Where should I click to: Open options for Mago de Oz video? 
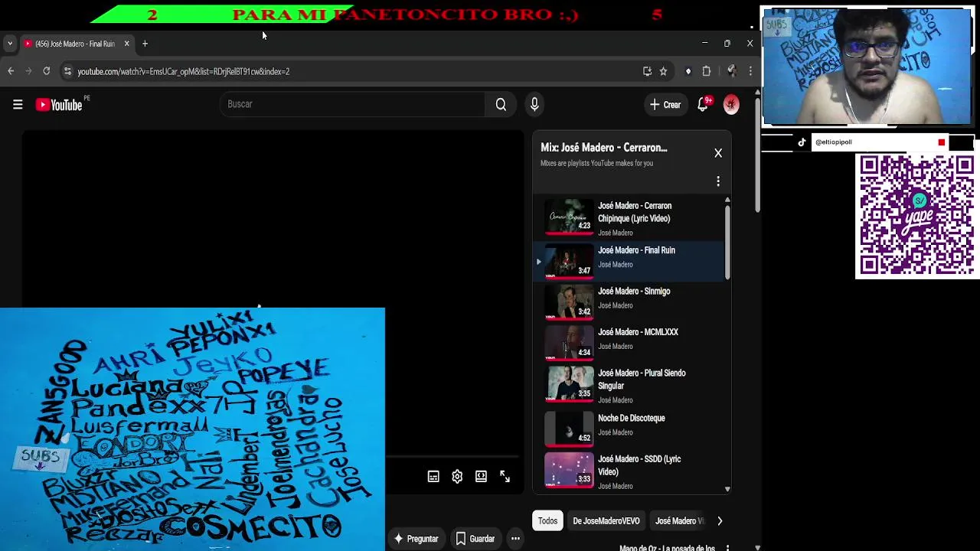tap(727, 548)
